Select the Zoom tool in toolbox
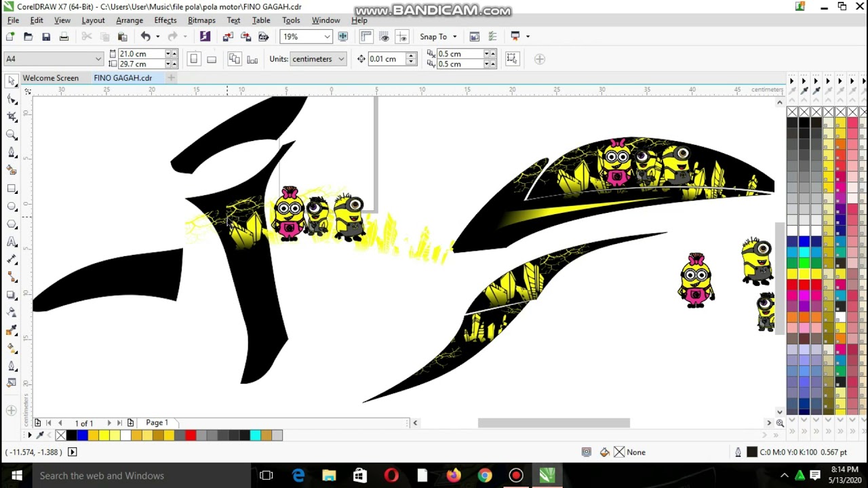 (x=12, y=135)
